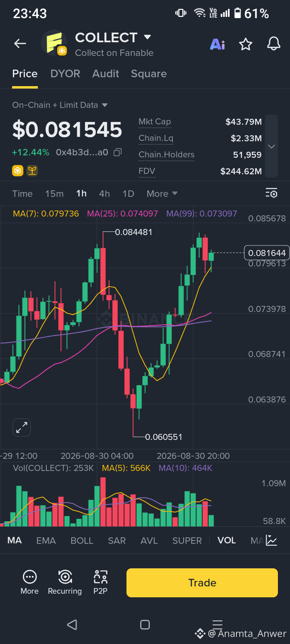Image resolution: width=290 pixels, height=644 pixels.
Task: Tap Android recents navigation button
Action: (x=217, y=624)
